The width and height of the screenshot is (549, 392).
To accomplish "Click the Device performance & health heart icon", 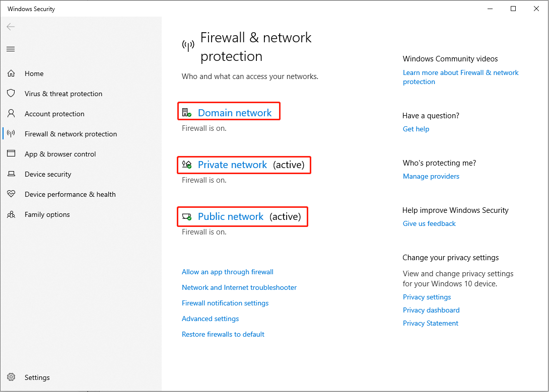I will pyautogui.click(x=11, y=194).
